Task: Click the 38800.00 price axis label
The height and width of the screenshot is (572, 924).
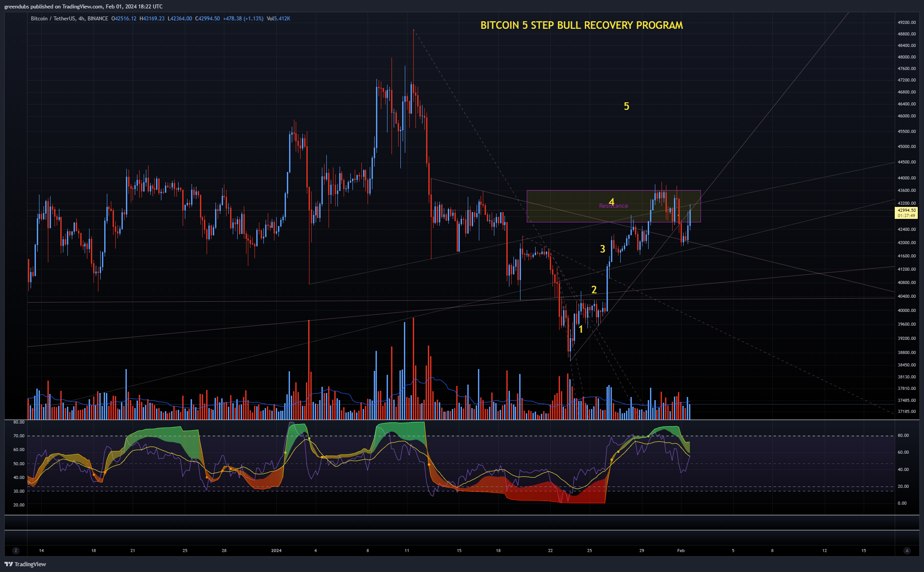Action: pyautogui.click(x=907, y=353)
